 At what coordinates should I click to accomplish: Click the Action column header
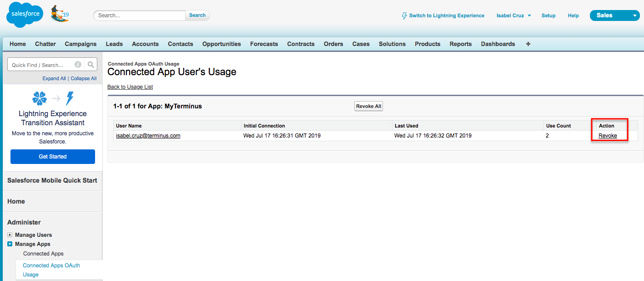(x=606, y=126)
